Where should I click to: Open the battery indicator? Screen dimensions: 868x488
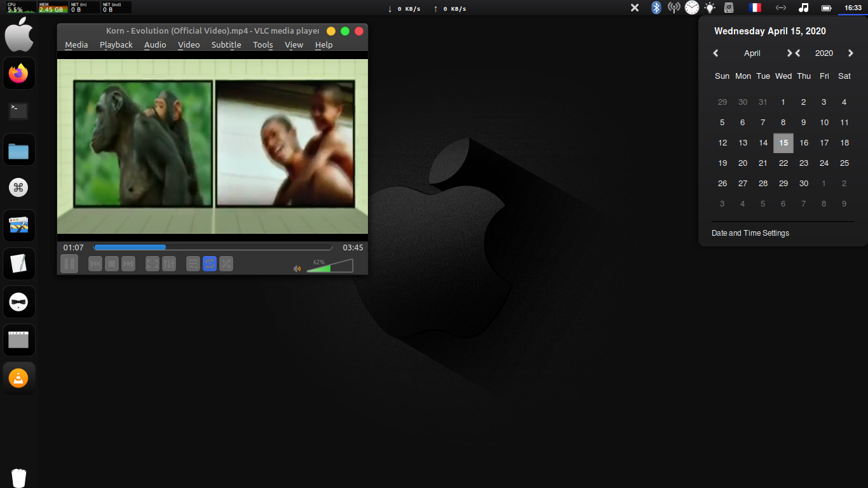[827, 8]
